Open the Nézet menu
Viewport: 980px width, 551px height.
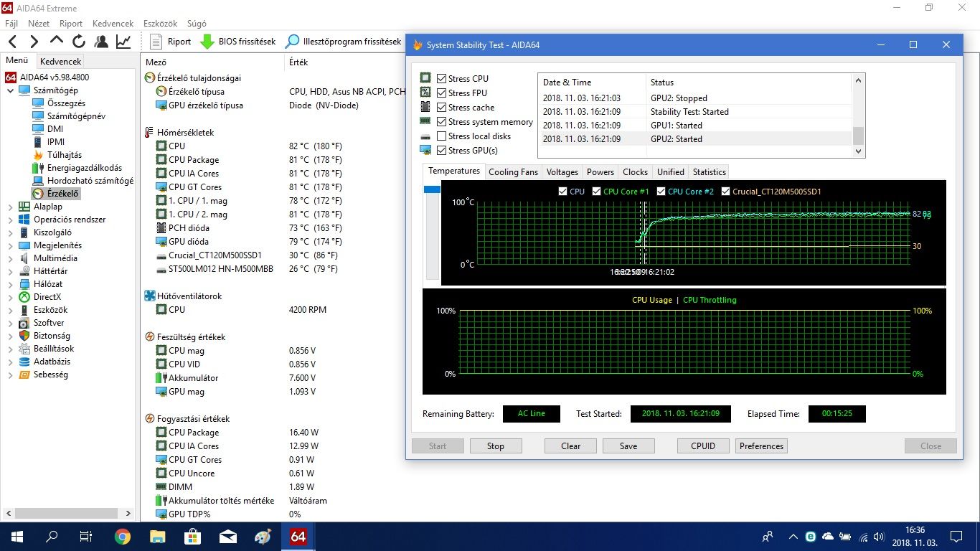[x=39, y=24]
